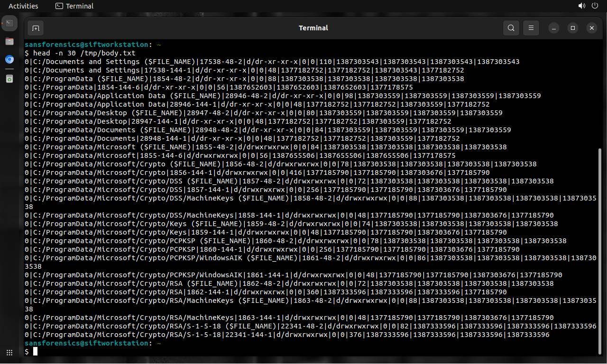Open the system volume indicator
Screen dimensions: 607x364
coord(582,6)
